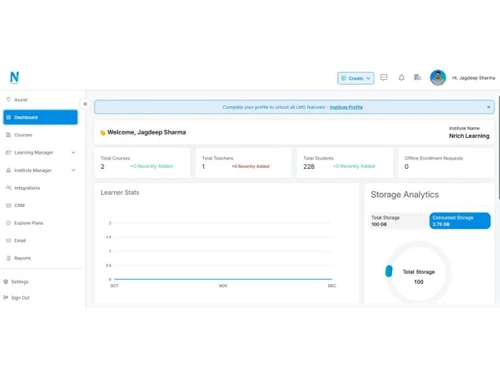
Task: Select Dashboard in the sidebar
Action: [x=40, y=117]
